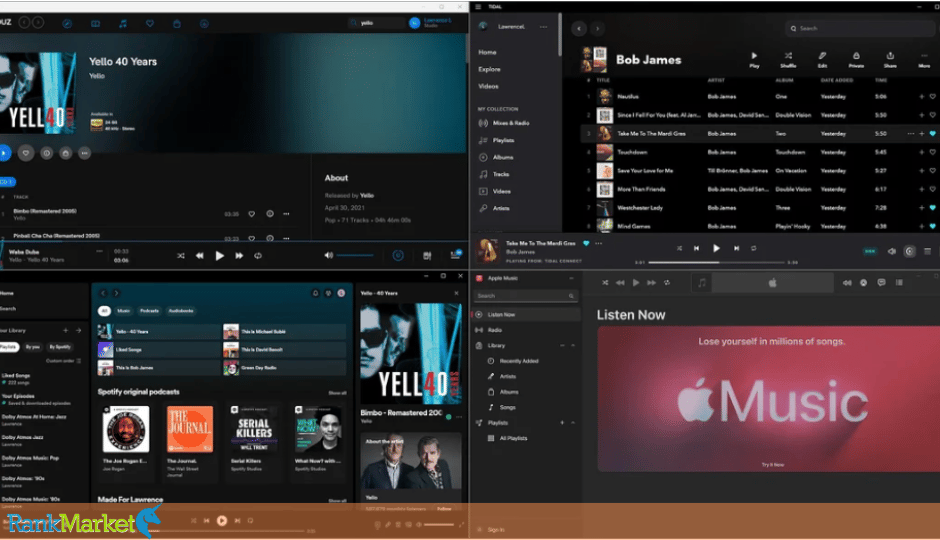Click the Qobuz album purchase bag button
Viewport: 940px width, 540px height.
pyautogui.click(x=66, y=153)
